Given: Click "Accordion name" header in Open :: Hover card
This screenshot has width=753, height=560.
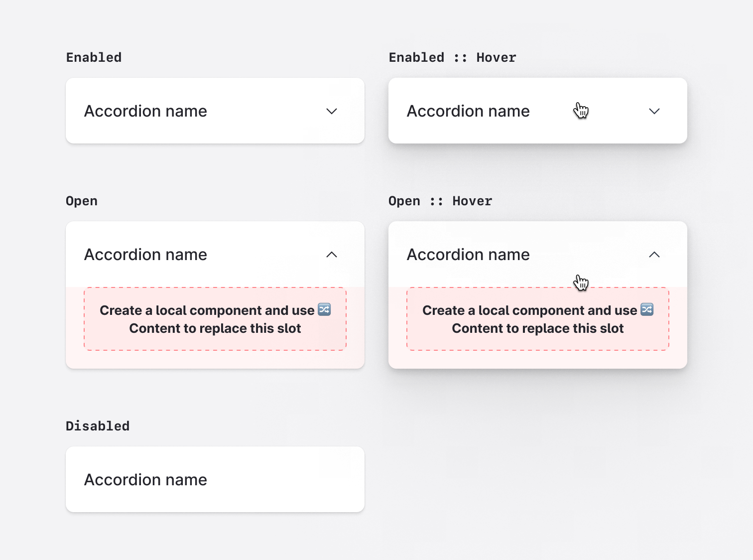Looking at the screenshot, I should coord(468,255).
